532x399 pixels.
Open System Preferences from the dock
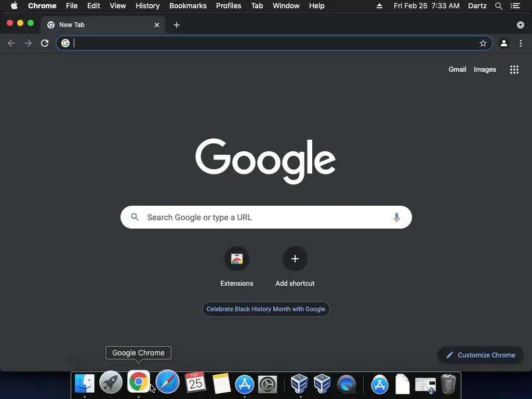(268, 384)
